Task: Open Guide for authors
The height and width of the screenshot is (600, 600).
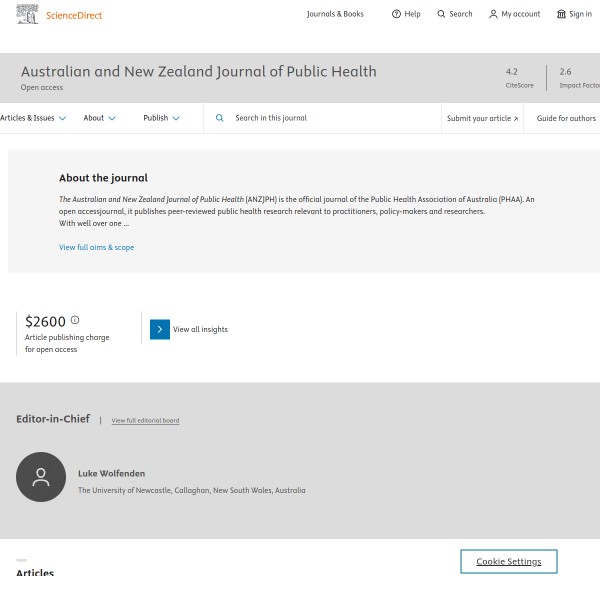Action: pos(566,118)
